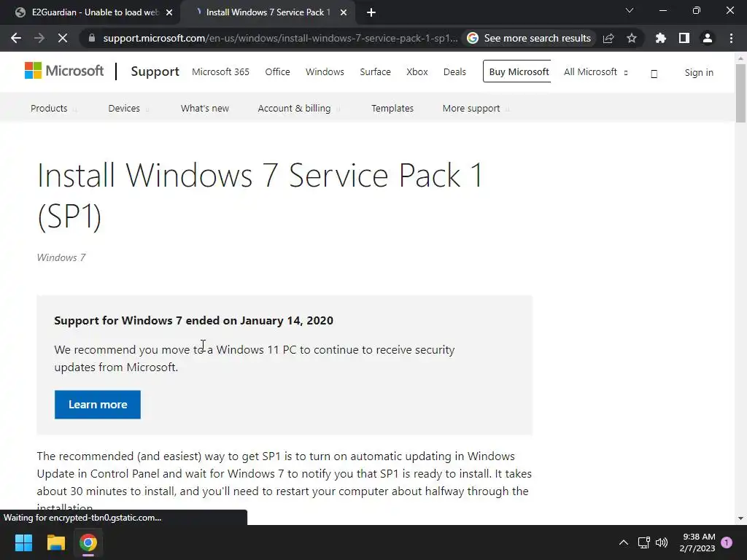The image size is (747, 560).
Task: Toggle the Chrome side panel icon
Action: point(684,38)
